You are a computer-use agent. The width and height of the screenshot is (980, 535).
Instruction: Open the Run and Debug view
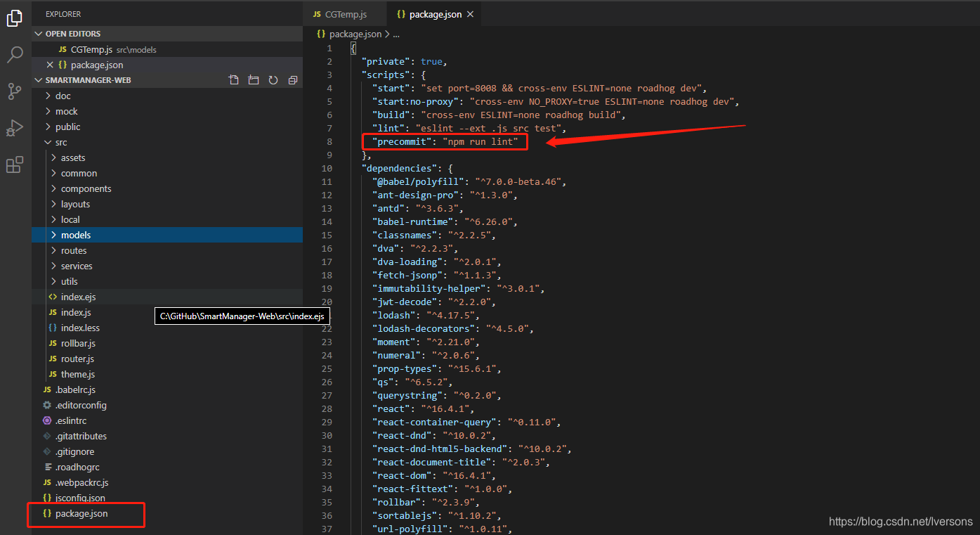tap(15, 128)
